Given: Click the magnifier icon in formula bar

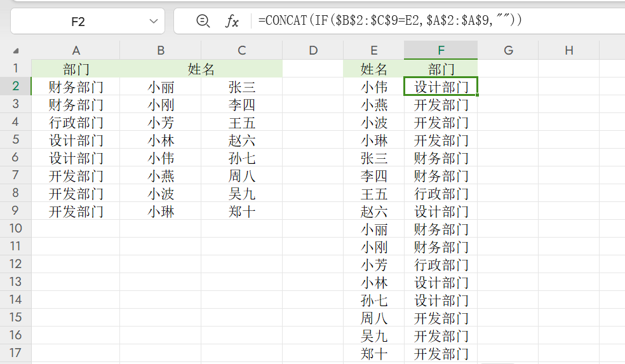Looking at the screenshot, I should click(203, 21).
